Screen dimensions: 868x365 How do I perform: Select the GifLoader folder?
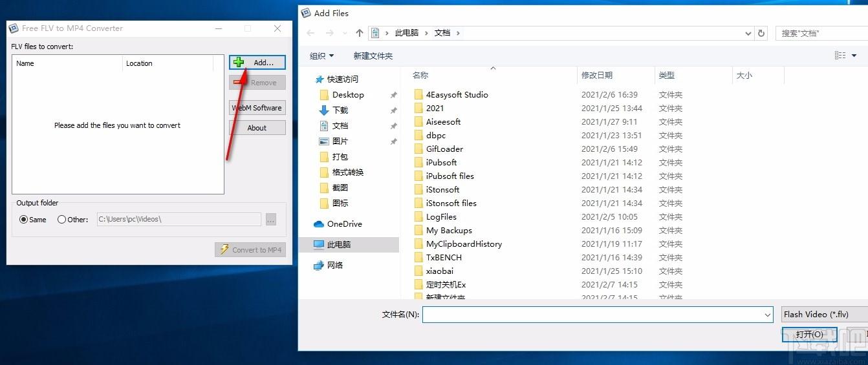(x=444, y=149)
